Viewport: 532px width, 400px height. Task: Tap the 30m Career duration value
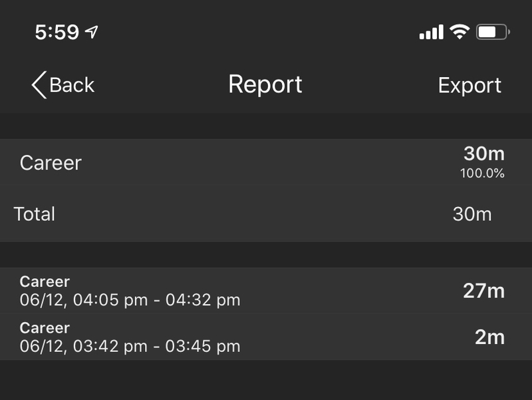tap(484, 154)
